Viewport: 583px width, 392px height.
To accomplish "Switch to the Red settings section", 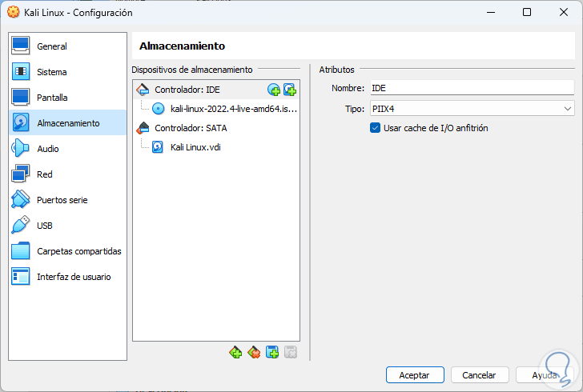I will [x=45, y=174].
